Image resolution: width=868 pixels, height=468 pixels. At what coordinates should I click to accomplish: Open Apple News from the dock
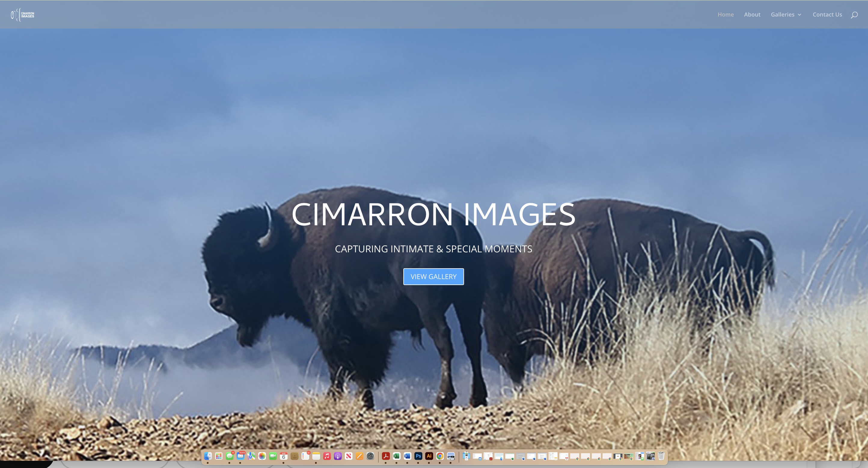348,456
